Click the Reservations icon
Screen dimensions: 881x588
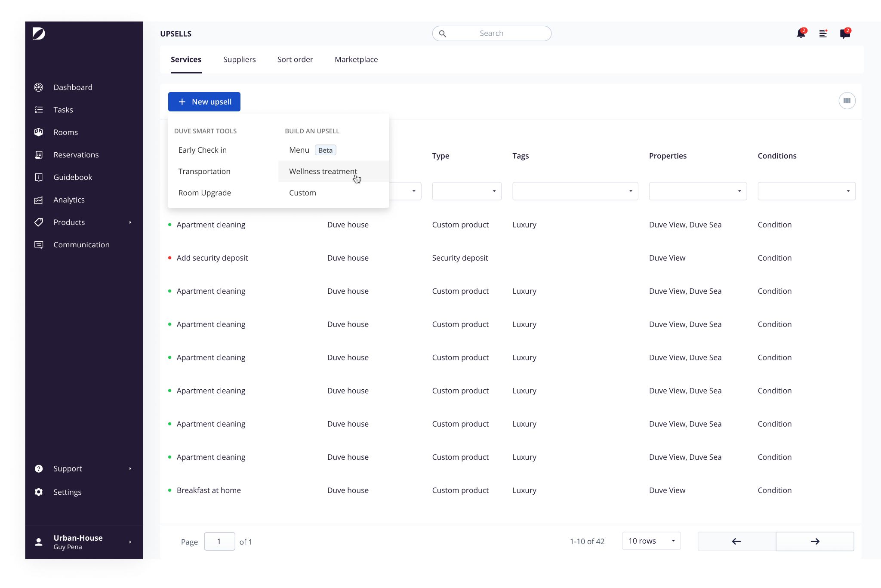(x=39, y=155)
